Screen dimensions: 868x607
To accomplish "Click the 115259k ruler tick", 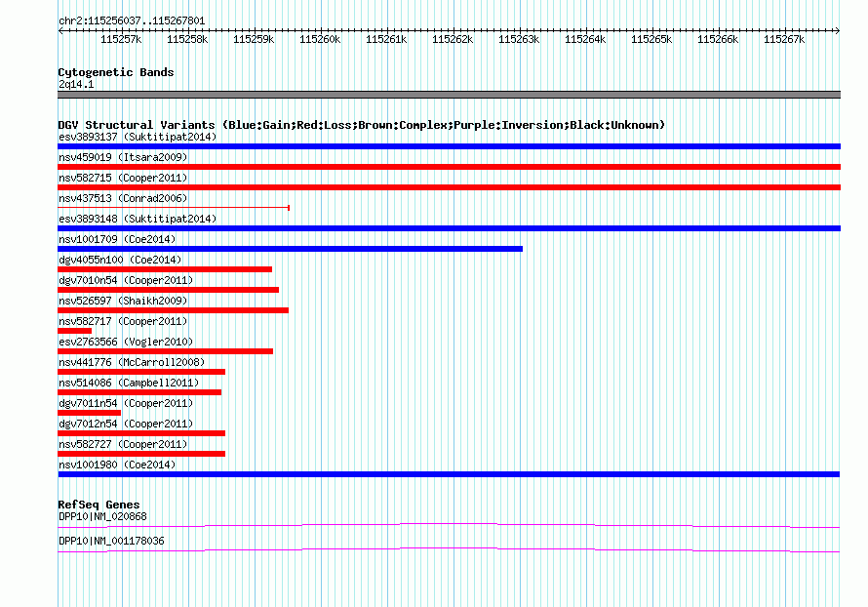I will pos(254,39).
